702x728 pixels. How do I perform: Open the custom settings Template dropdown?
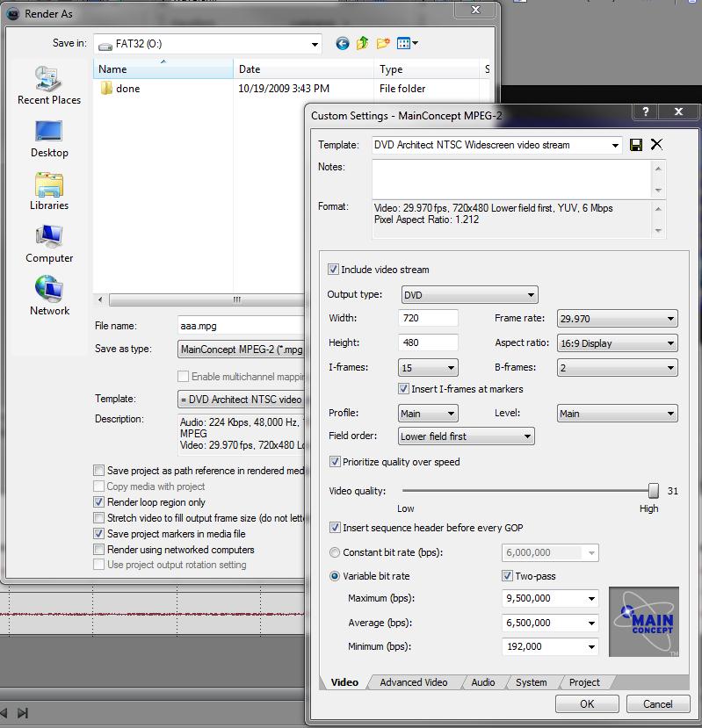click(496, 145)
